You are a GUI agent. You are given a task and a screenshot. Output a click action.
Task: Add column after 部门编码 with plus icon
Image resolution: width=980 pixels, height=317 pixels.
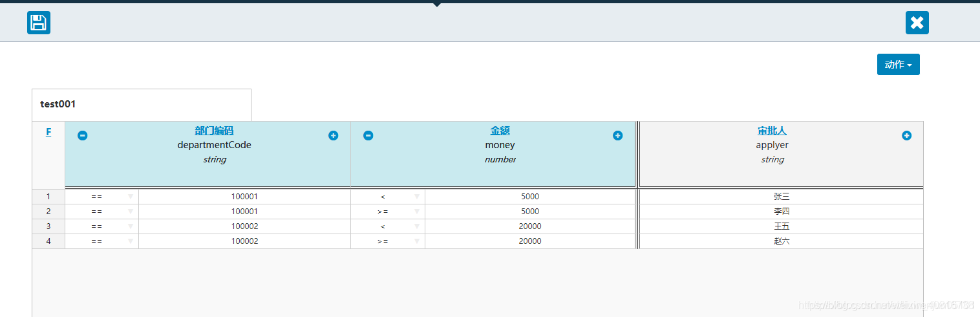click(x=333, y=135)
